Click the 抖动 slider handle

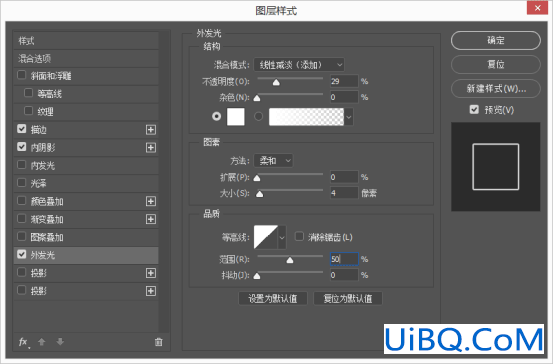click(257, 276)
